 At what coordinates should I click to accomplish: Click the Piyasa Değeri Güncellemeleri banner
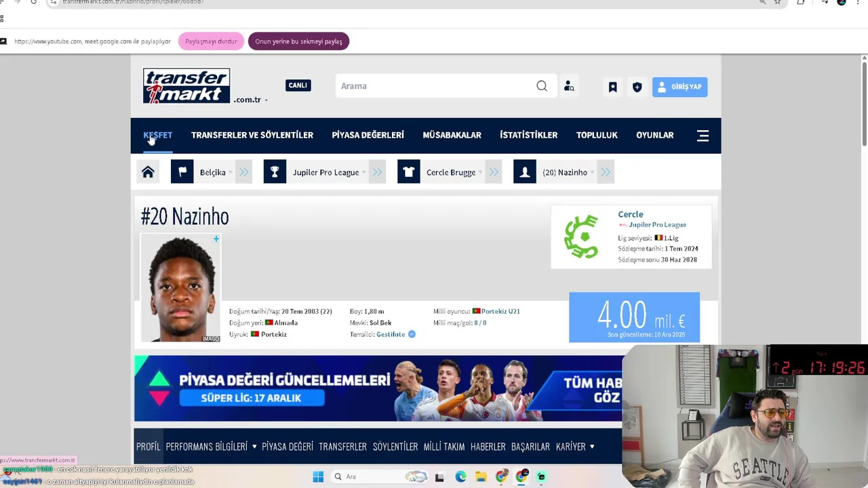378,388
